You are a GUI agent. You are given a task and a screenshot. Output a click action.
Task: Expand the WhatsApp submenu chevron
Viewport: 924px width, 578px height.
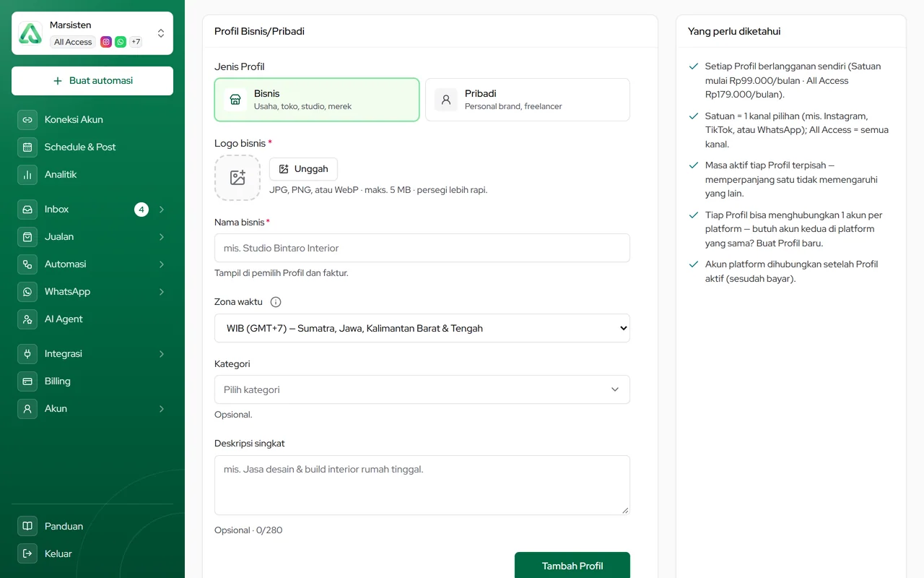point(162,292)
